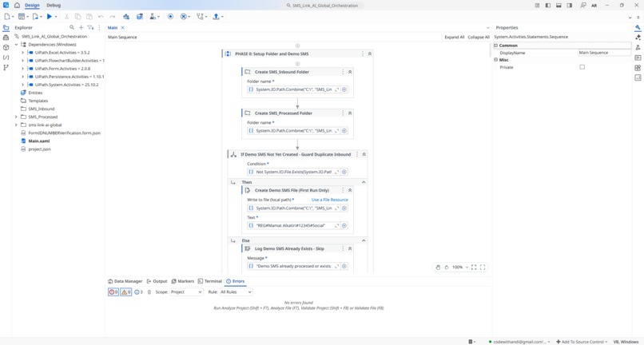Open expression editor plus for Condition field

click(x=344, y=172)
